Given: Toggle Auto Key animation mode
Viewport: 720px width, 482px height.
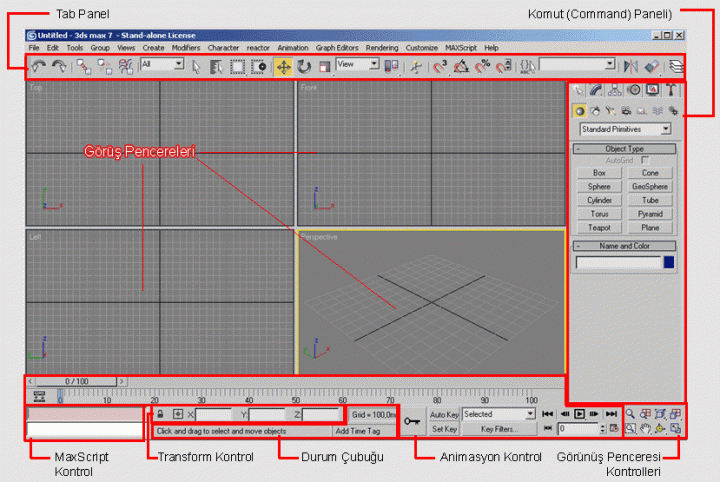Looking at the screenshot, I should pos(444,413).
